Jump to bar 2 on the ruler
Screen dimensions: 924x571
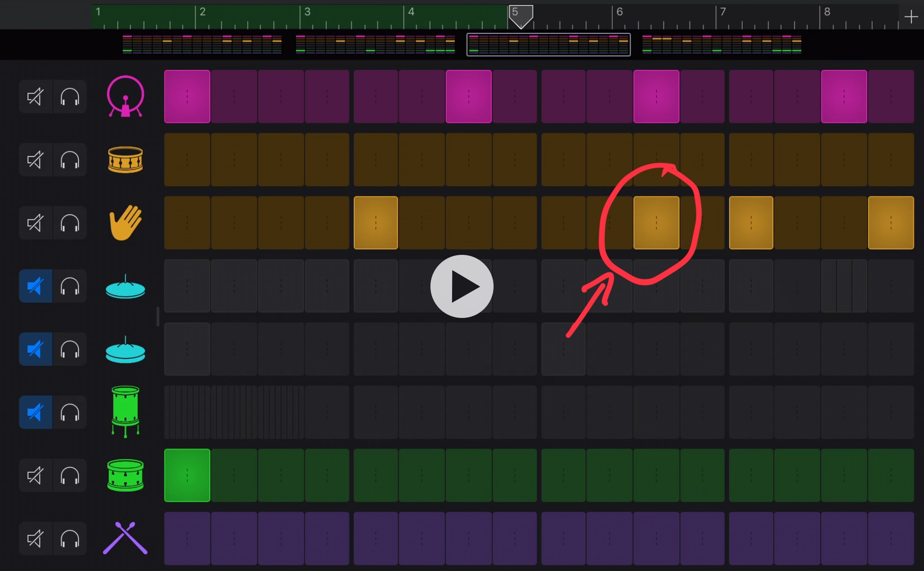tap(203, 12)
